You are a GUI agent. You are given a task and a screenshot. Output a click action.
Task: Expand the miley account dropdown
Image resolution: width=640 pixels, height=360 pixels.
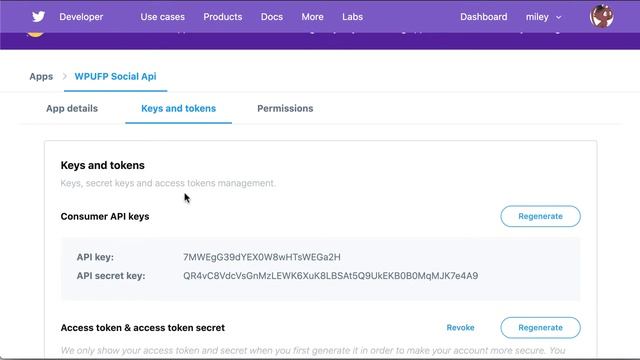(543, 17)
